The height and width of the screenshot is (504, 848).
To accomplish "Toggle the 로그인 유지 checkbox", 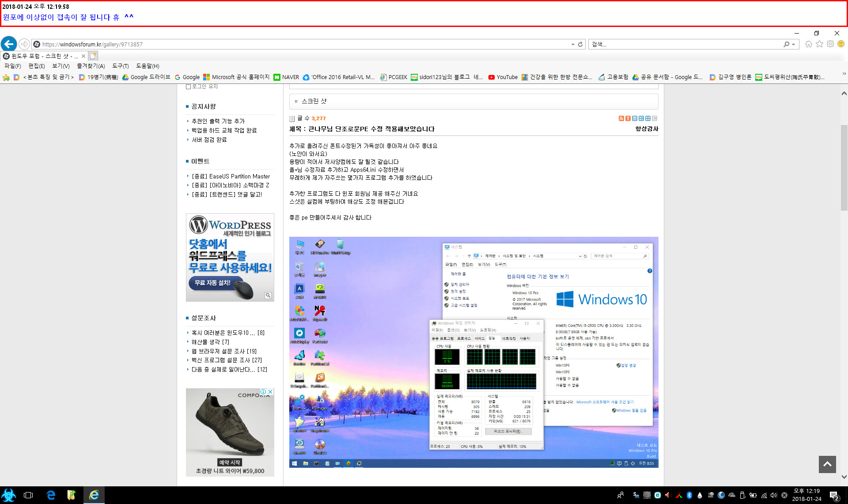I will coord(188,87).
